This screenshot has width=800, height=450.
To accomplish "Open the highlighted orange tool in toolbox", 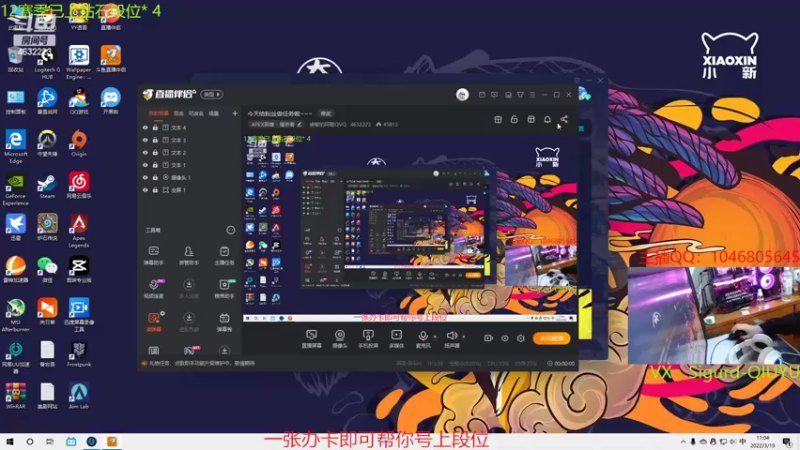I will [154, 322].
